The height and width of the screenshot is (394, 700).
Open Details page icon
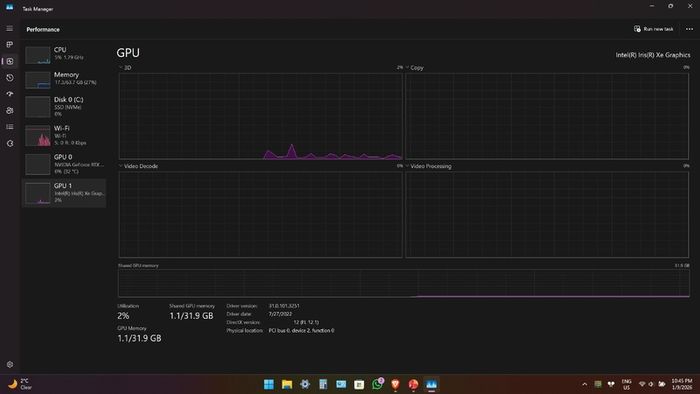[9, 127]
